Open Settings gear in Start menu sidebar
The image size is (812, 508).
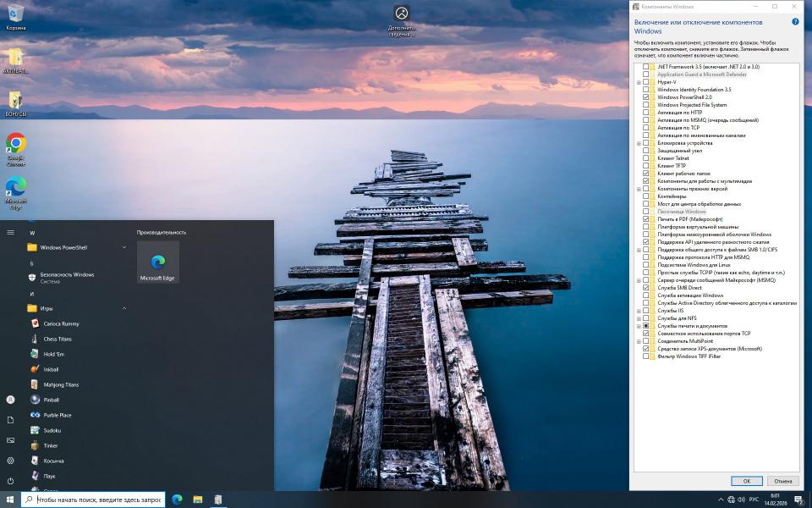click(x=10, y=461)
